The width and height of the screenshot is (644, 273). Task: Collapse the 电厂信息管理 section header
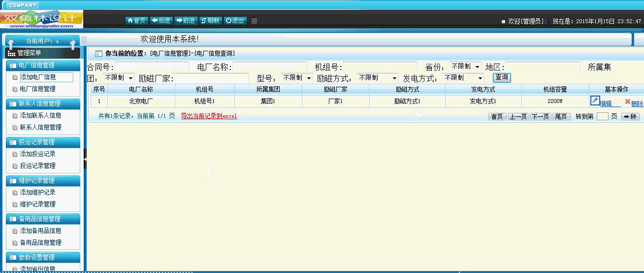click(43, 66)
